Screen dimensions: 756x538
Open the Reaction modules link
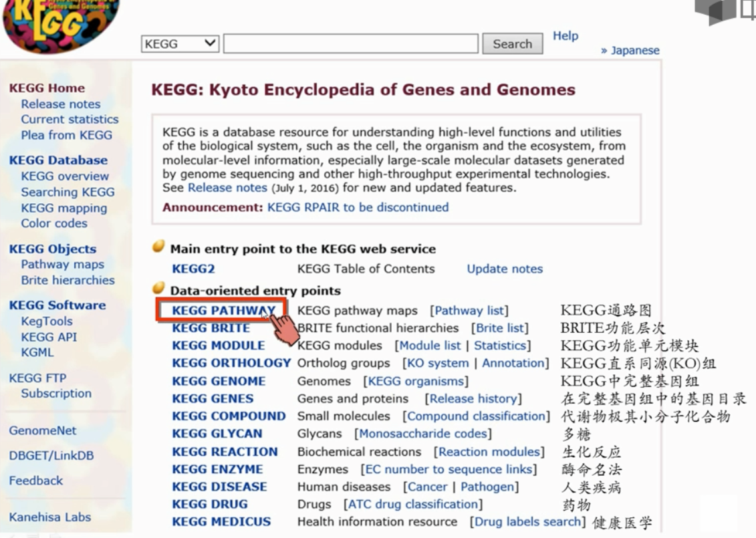(489, 452)
